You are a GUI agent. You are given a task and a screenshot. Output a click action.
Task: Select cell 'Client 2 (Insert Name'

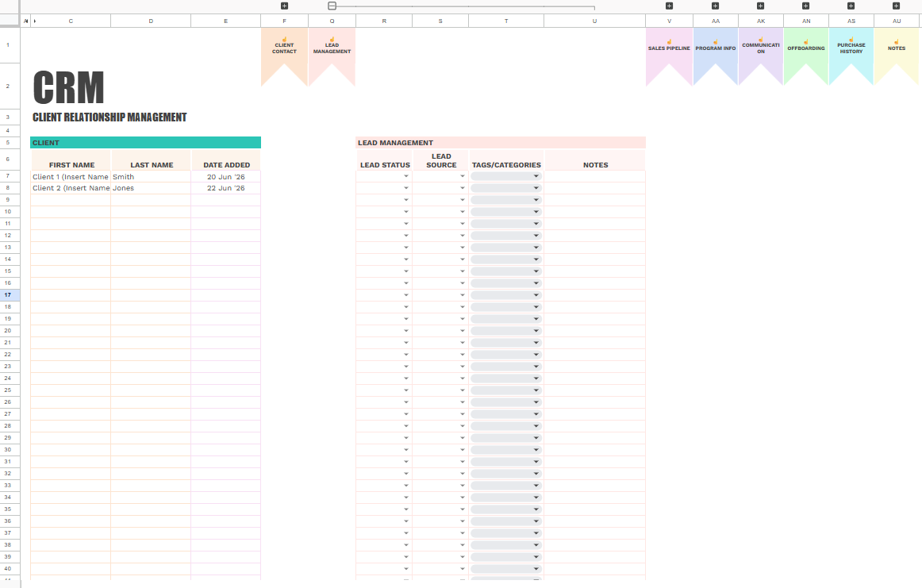(x=71, y=188)
